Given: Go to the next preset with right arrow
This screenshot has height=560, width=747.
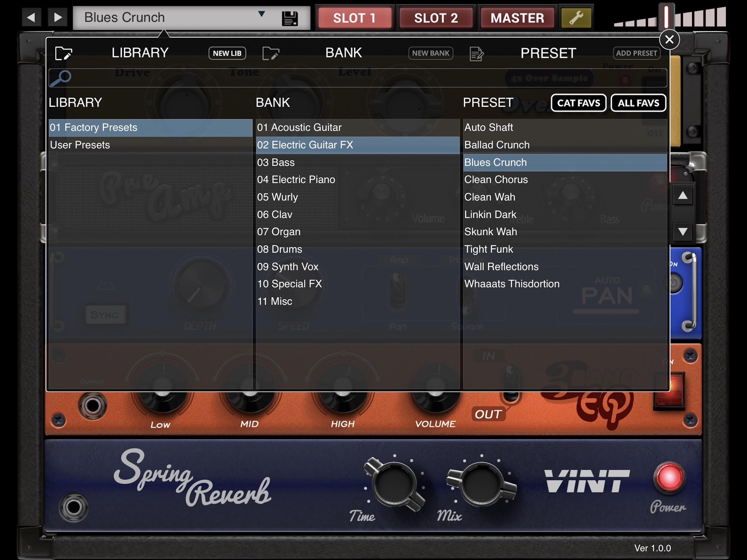Looking at the screenshot, I should coord(58,17).
